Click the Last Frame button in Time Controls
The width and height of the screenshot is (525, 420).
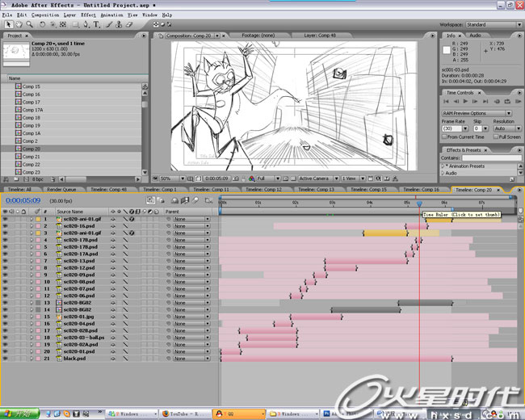[x=485, y=101]
